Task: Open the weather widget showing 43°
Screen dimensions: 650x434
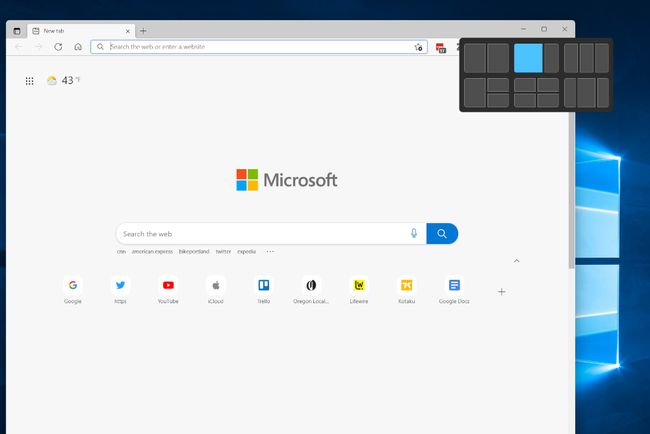Action: pos(63,80)
